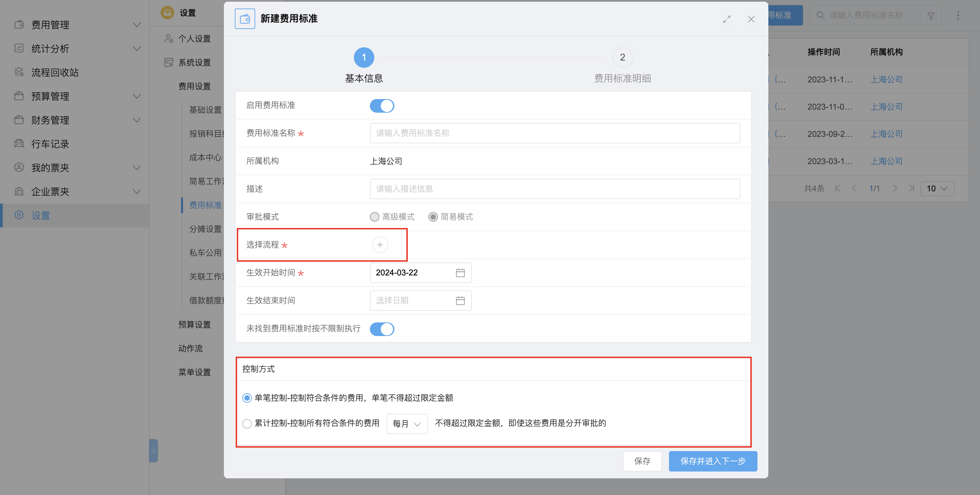Image resolution: width=980 pixels, height=495 pixels.
Task: Open 私车公用 in settings menu
Action: (206, 253)
